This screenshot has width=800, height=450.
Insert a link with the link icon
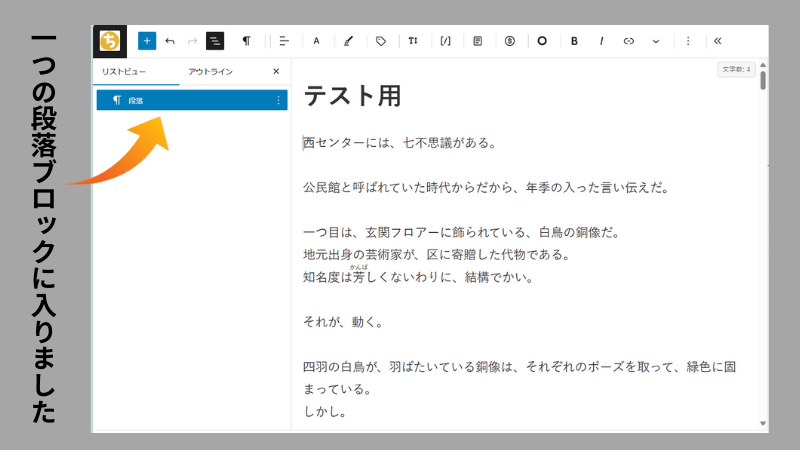coord(629,41)
